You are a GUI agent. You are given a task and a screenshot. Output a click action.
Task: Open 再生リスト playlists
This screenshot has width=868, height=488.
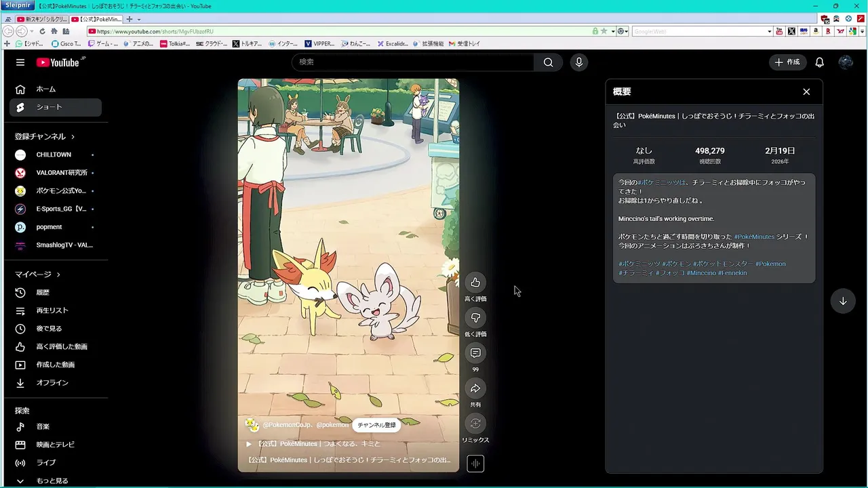coord(56,310)
